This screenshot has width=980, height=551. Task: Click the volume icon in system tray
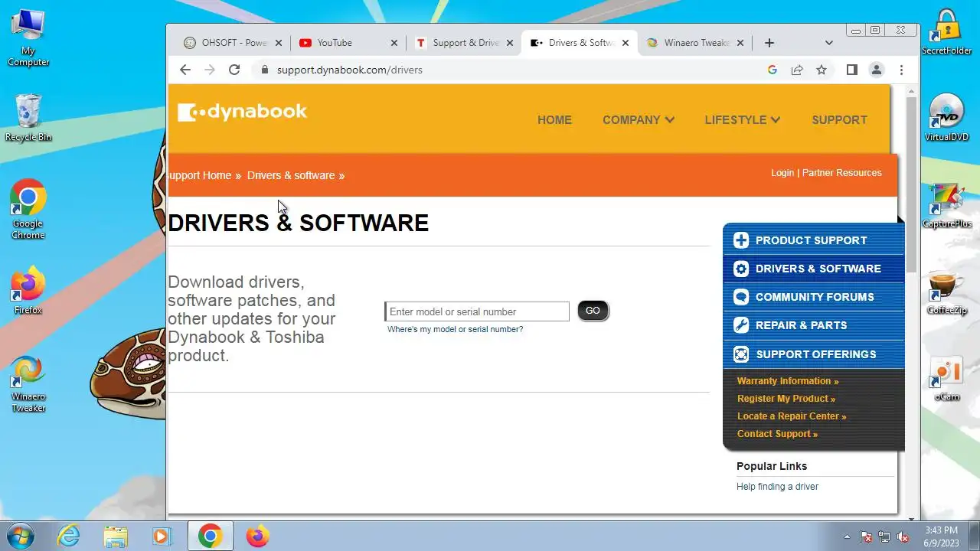903,536
